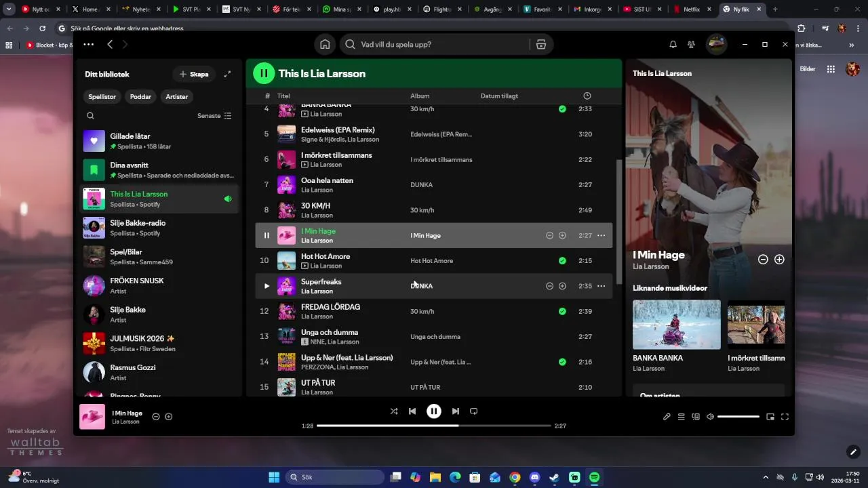Open the notifications bell in Spotify
The image size is (868, 488).
click(x=673, y=44)
